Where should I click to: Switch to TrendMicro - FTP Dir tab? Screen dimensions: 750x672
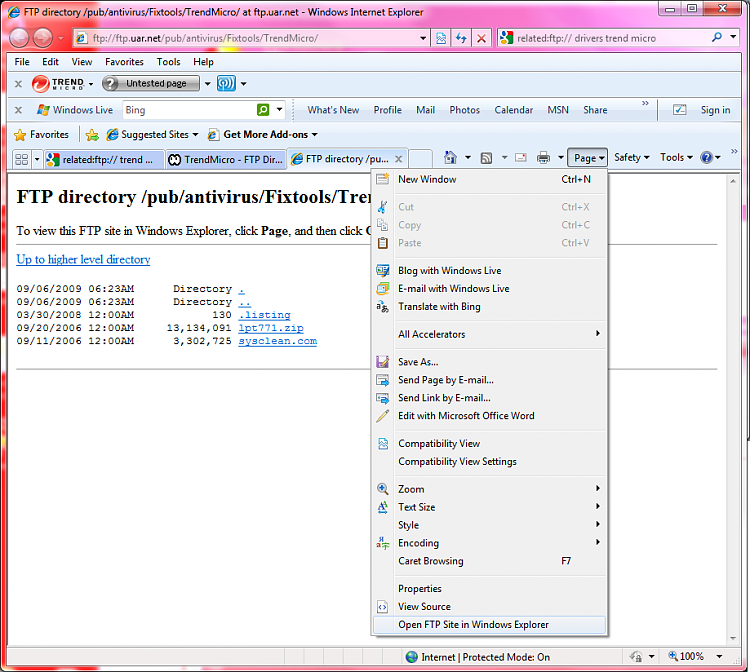[x=225, y=159]
